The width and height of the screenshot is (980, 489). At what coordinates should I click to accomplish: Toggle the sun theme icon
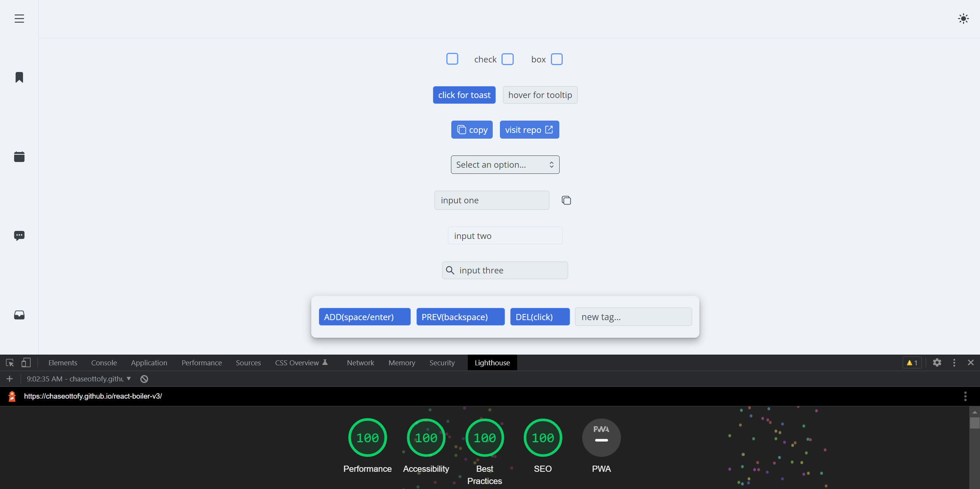tap(963, 18)
